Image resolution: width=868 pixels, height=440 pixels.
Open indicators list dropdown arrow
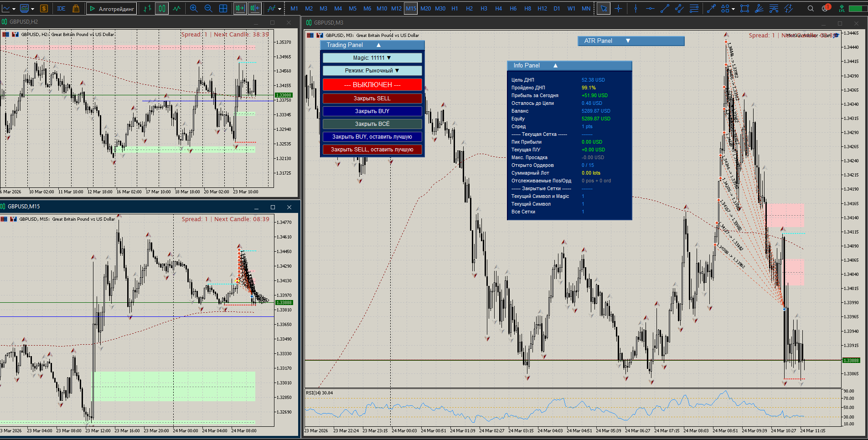279,9
